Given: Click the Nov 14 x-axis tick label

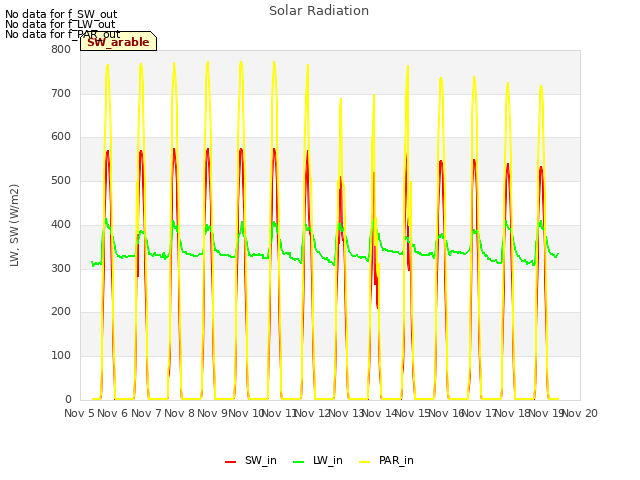Looking at the screenshot, I should (x=380, y=413).
